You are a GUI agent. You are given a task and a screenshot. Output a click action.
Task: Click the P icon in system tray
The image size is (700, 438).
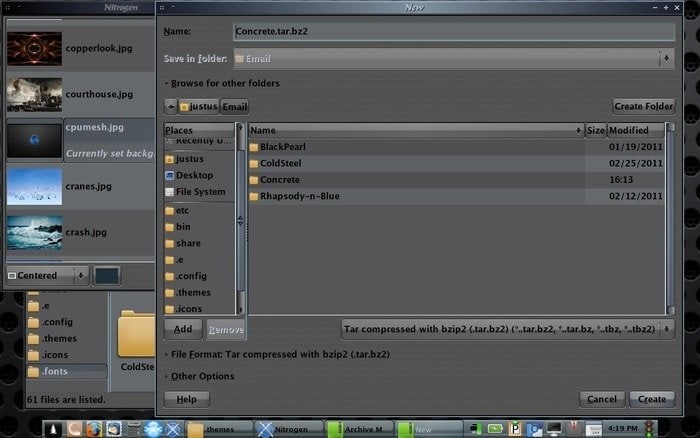(515, 429)
